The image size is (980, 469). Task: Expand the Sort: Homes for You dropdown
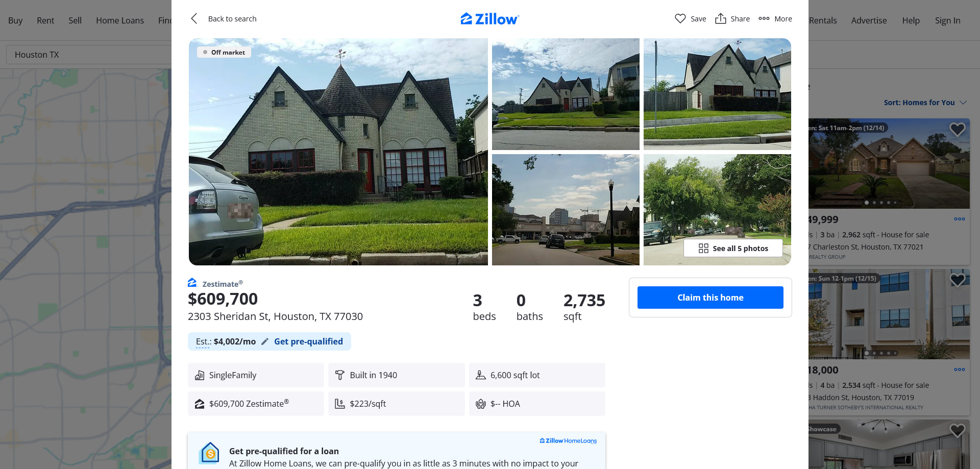925,103
